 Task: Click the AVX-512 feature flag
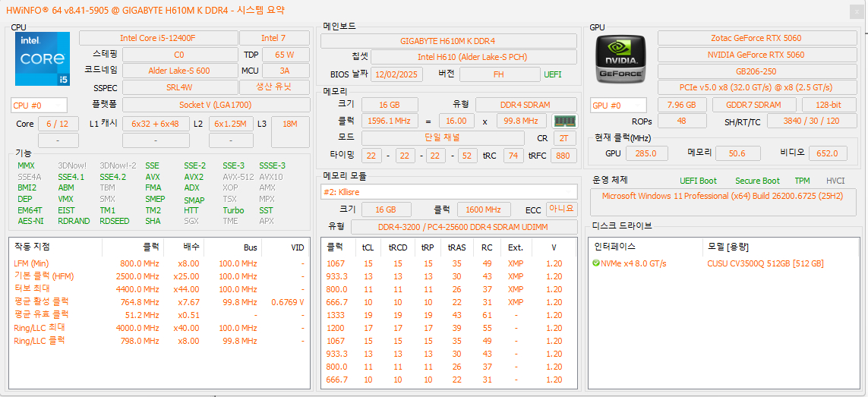click(x=238, y=177)
